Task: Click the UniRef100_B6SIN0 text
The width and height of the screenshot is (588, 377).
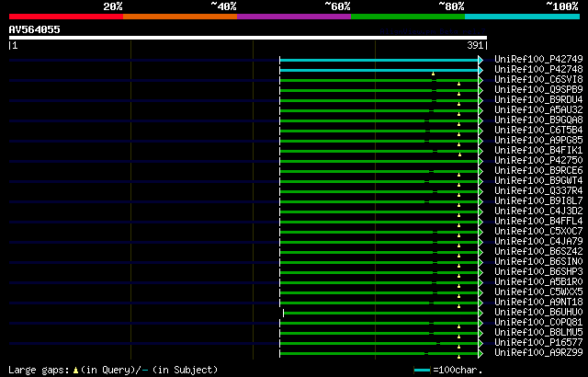Action: (538, 262)
